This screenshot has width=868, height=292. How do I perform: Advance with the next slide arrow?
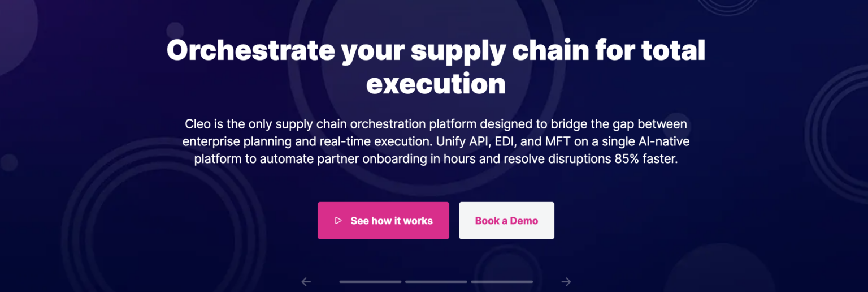[x=566, y=282]
